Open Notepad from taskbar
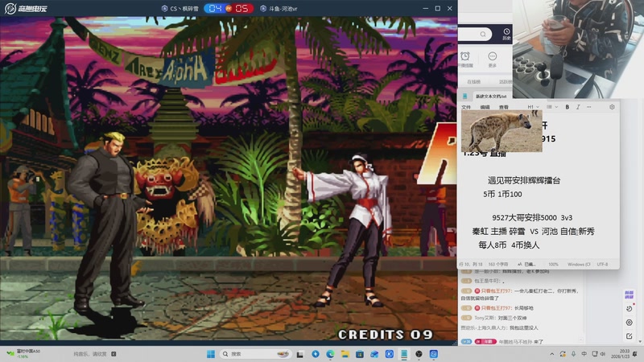This screenshot has height=362, width=644. coord(404,354)
